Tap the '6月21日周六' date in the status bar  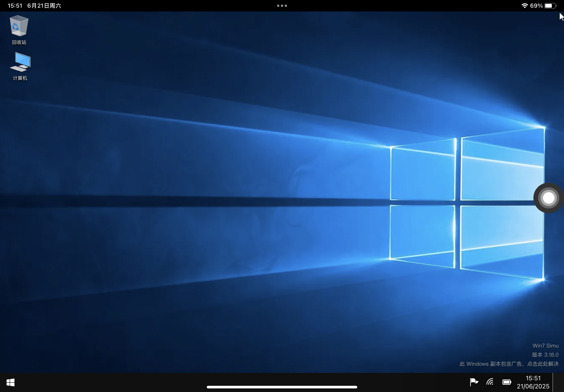click(x=44, y=6)
